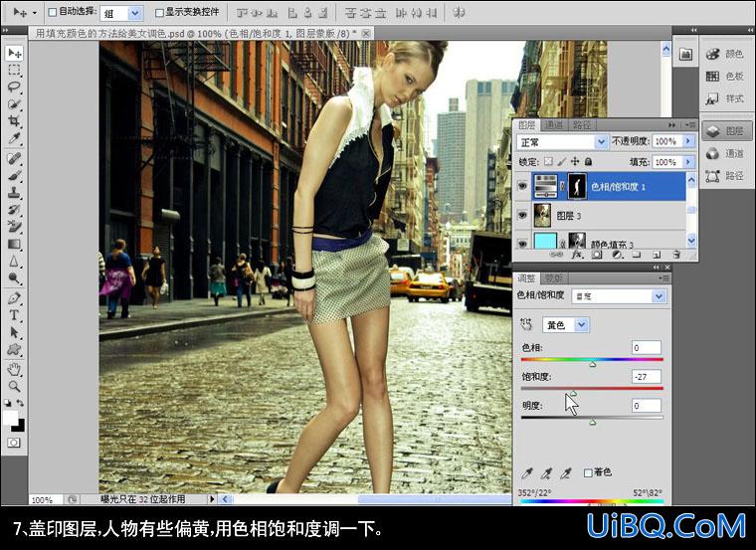Viewport: 756px width, 550px height.
Task: Click the Swap foreground and background colors icon
Action: [20, 403]
